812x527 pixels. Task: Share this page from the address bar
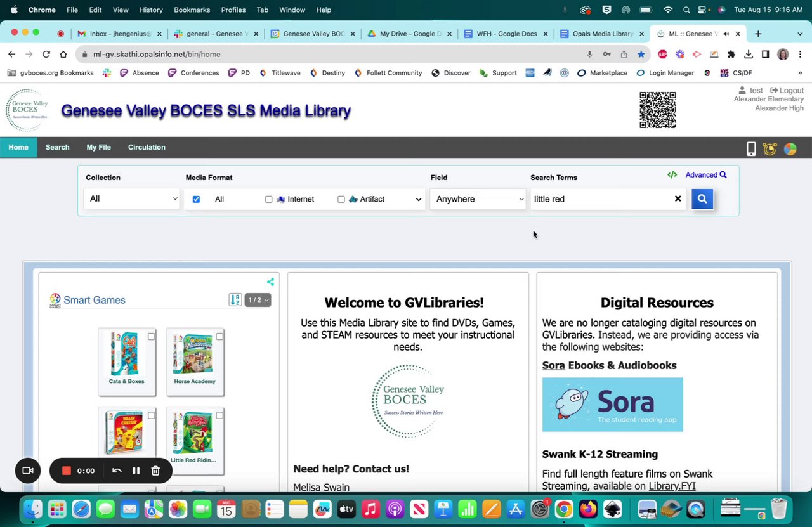pos(624,55)
